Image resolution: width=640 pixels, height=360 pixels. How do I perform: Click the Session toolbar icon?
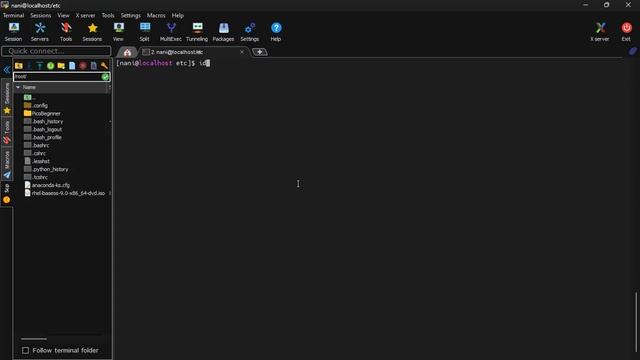[13, 31]
